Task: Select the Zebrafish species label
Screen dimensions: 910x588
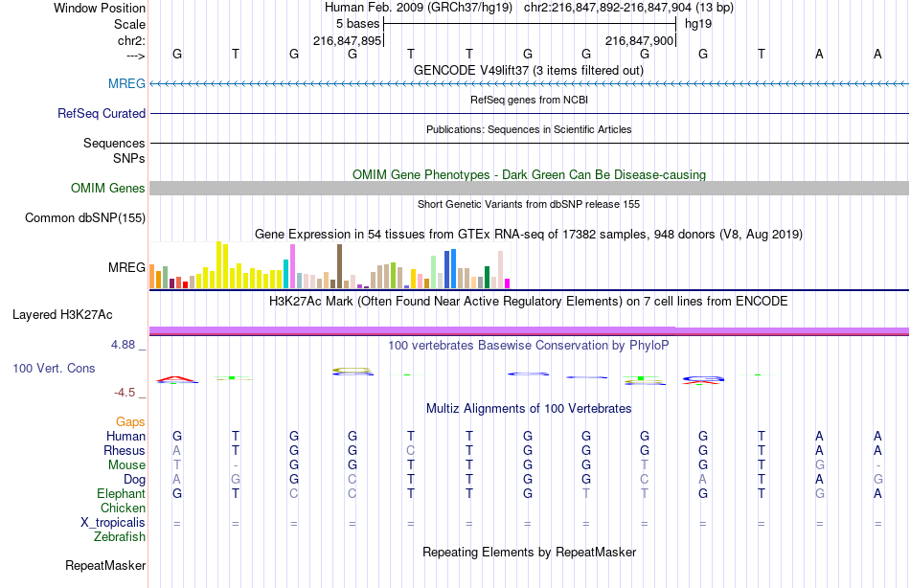Action: pyautogui.click(x=120, y=537)
